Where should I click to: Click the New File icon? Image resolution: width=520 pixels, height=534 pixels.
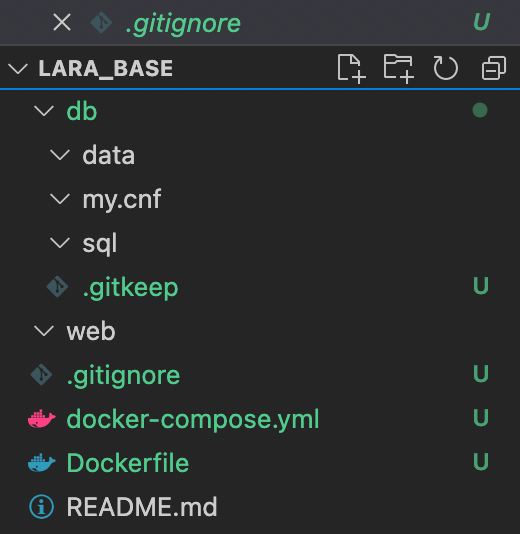point(351,68)
